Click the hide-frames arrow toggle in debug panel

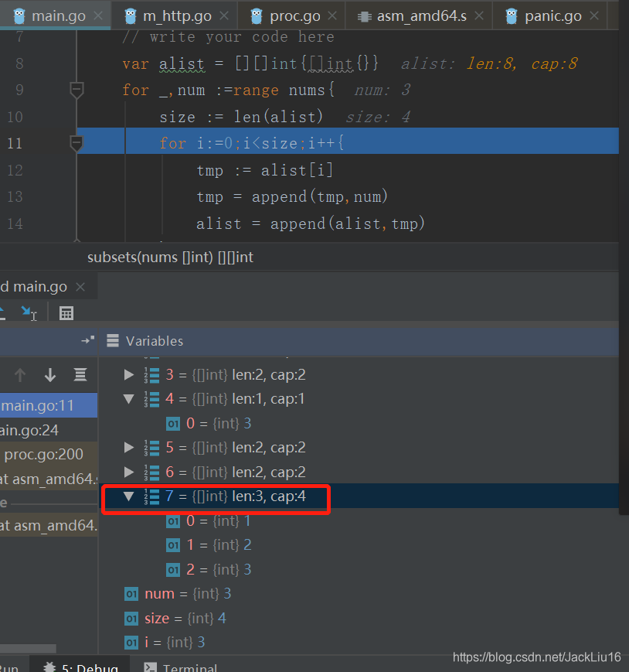(x=87, y=339)
